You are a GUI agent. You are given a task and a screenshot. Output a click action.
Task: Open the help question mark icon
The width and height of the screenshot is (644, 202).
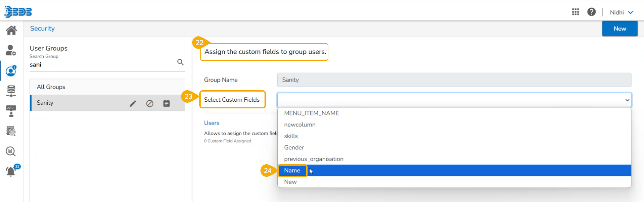point(591,12)
